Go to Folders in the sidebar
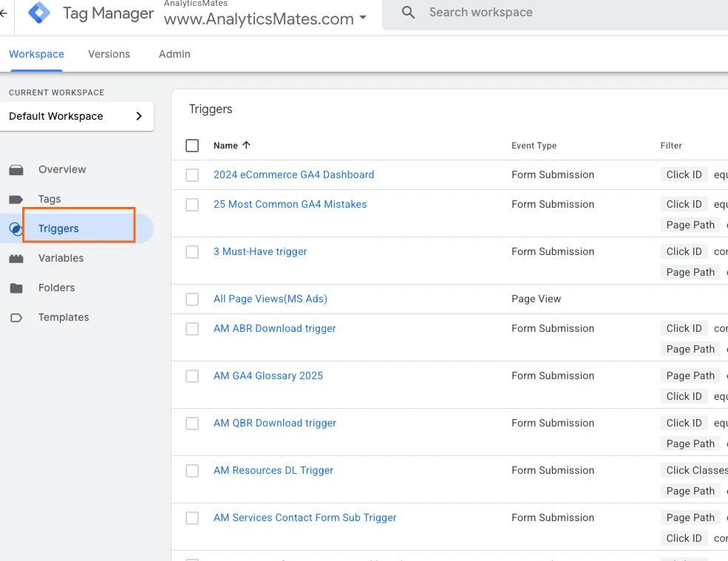The width and height of the screenshot is (728, 561). pos(57,288)
